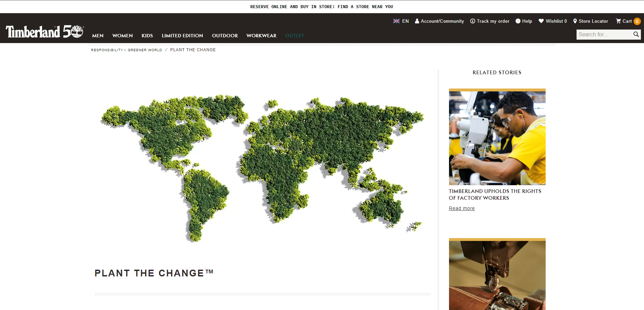Open Wishlist 0 link
The width and height of the screenshot is (644, 310).
coord(556,21)
